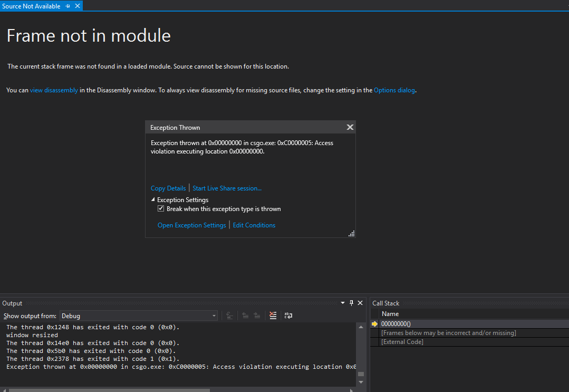The image size is (569, 392).
Task: Open the "Show output from" Debug dropdown
Action: coord(213,315)
